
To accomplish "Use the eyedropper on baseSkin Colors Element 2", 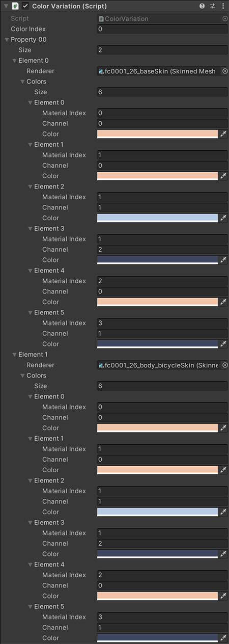I will (223, 218).
